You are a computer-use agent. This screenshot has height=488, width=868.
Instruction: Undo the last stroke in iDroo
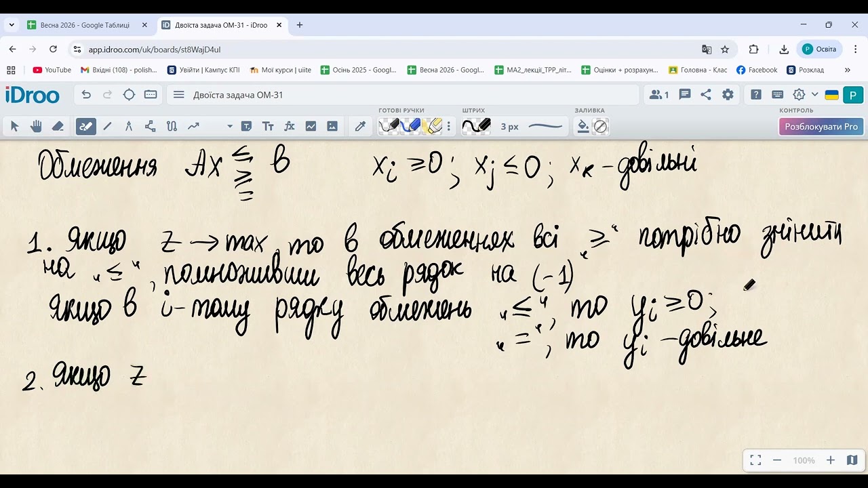click(86, 95)
